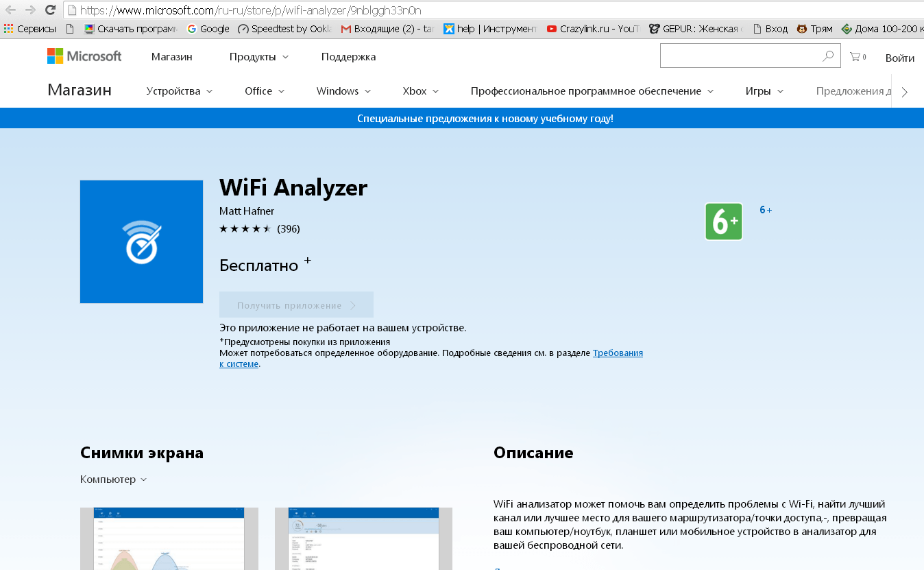Open the Требования к системе link
This screenshot has width=924, height=570.
[617, 353]
